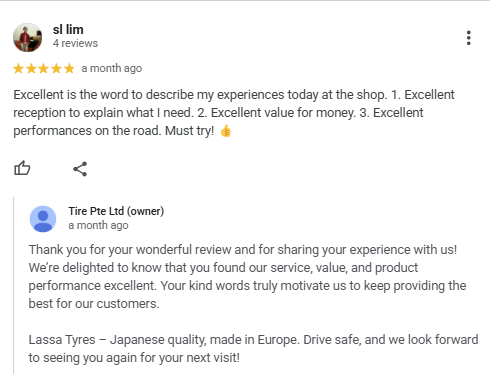
Task: Click the thumbs-up emoji after 'Must try!'
Action: coord(226,131)
